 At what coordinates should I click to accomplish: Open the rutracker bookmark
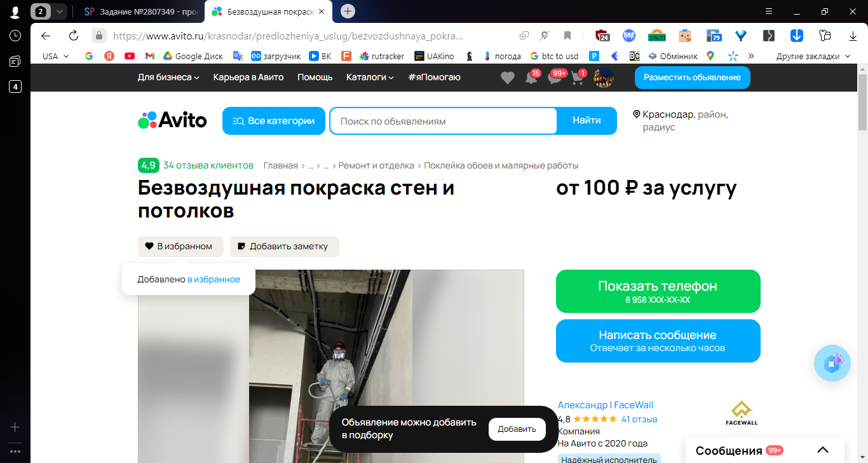(381, 56)
